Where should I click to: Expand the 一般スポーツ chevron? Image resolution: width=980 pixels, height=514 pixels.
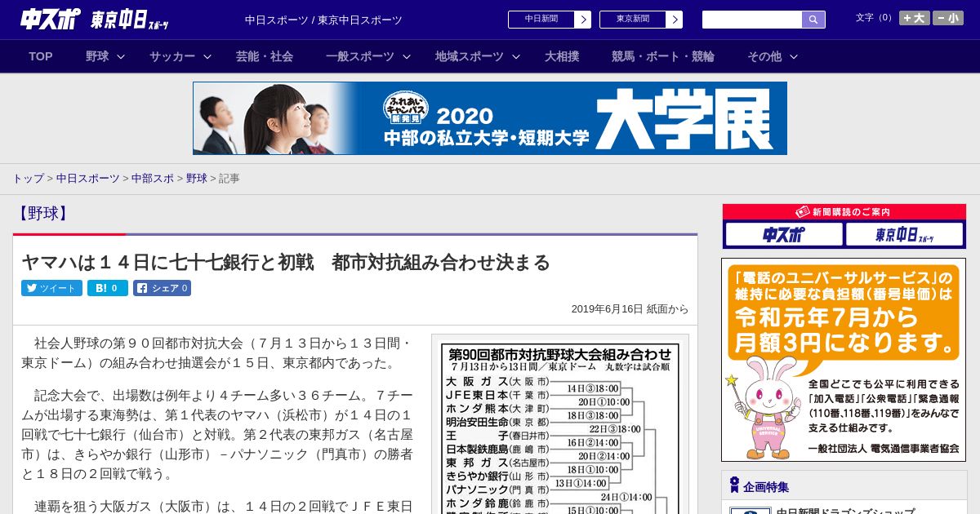[407, 56]
